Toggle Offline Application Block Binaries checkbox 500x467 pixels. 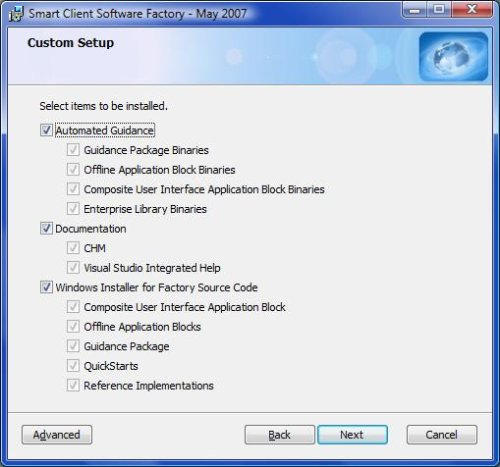73,169
